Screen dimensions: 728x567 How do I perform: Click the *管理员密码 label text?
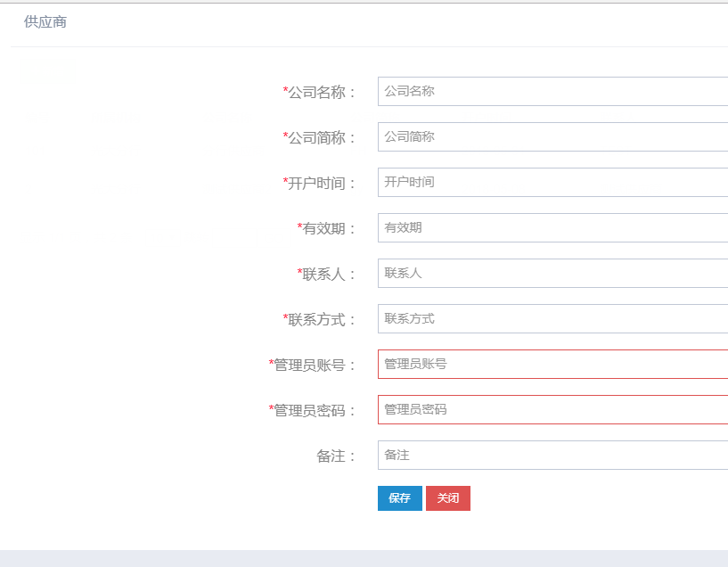tap(312, 410)
